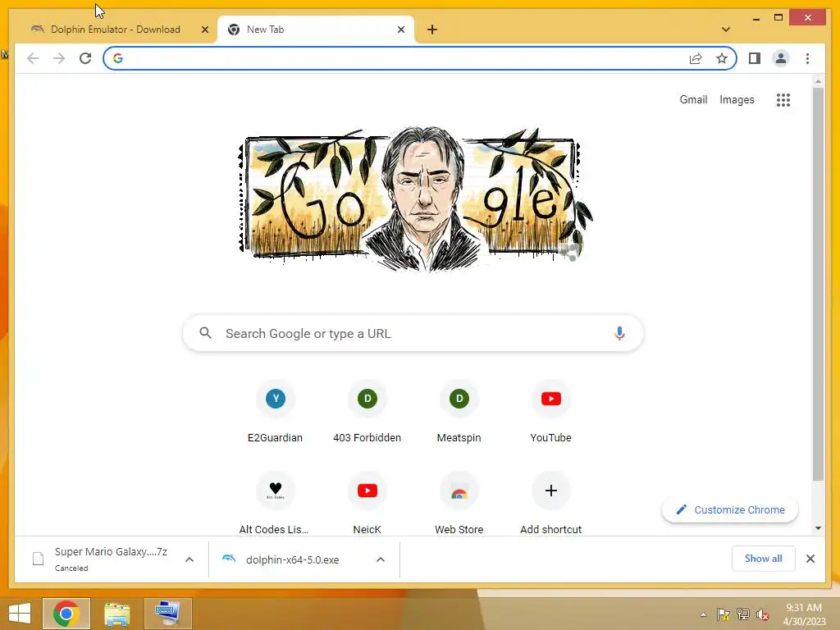
Task: Add a new shortcut tile
Action: (x=550, y=503)
